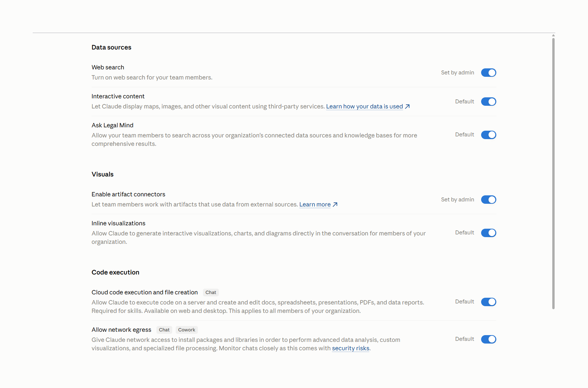Click 'Default' label beside Cloud code execution

[465, 302]
